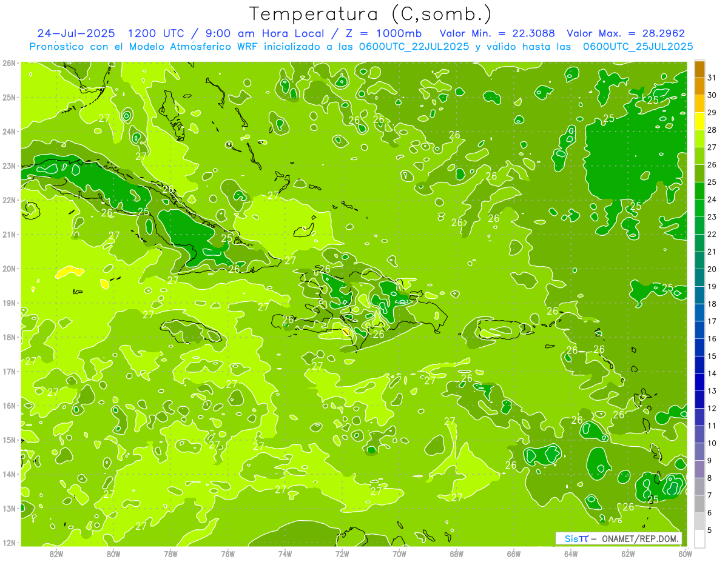Click the '22N' latitude axis label

pos(8,200)
